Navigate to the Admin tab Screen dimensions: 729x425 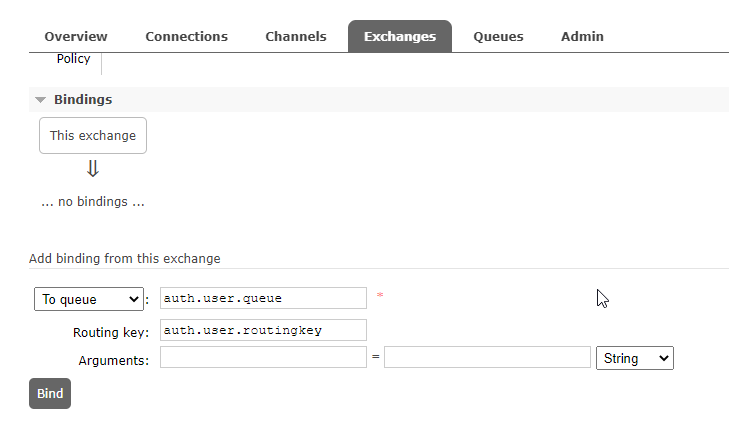(x=582, y=37)
